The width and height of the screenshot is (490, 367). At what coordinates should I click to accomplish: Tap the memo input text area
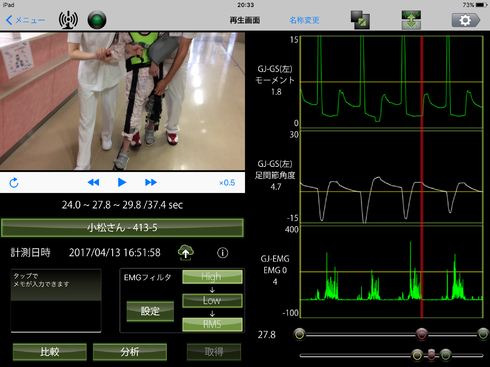tap(56, 301)
